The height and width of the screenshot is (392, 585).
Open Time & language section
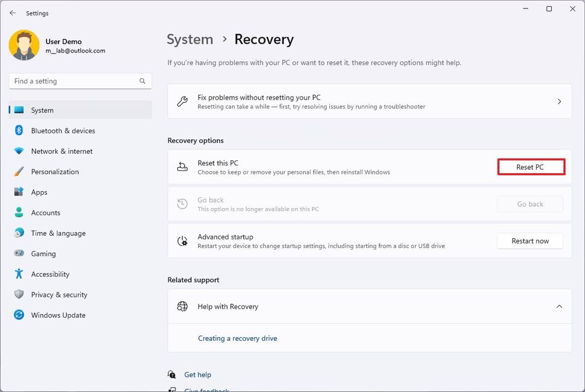[58, 233]
